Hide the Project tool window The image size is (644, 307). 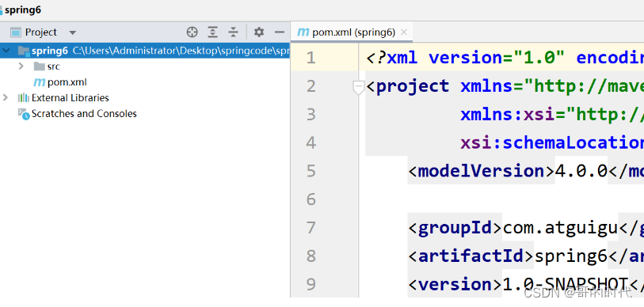pyautogui.click(x=280, y=32)
